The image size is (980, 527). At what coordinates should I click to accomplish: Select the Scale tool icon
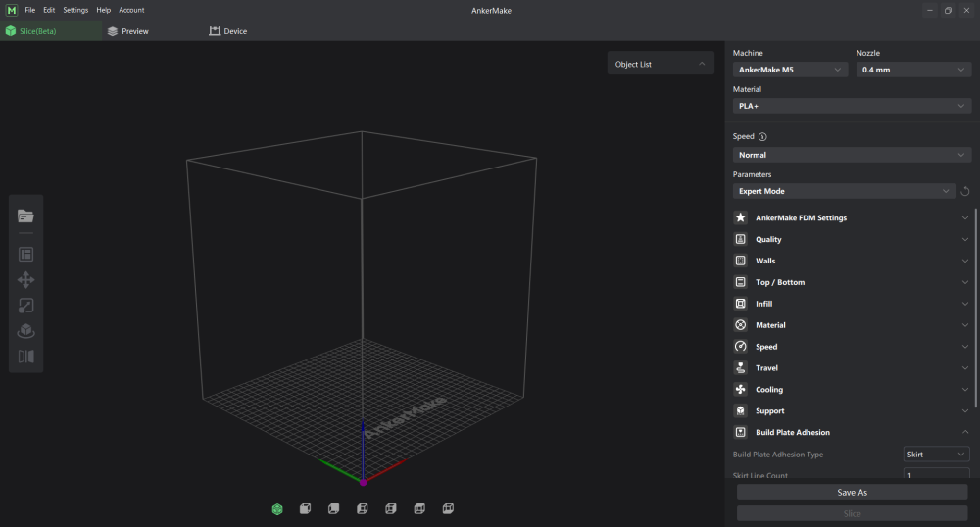point(25,306)
